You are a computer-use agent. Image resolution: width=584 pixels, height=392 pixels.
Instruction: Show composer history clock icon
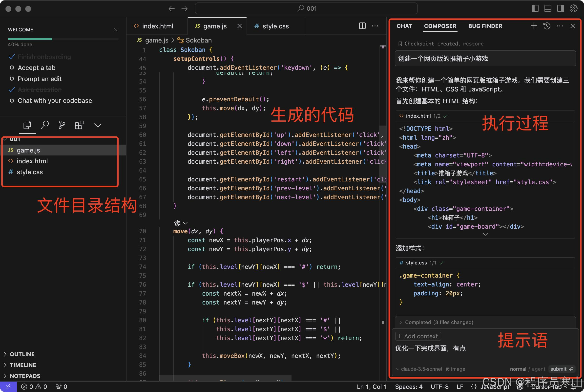tap(547, 26)
